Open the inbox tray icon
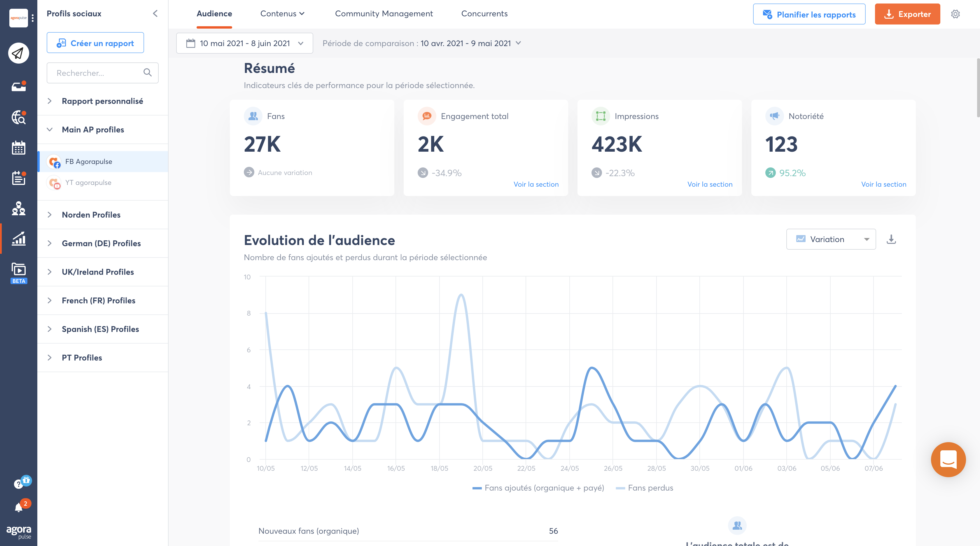 (x=18, y=86)
